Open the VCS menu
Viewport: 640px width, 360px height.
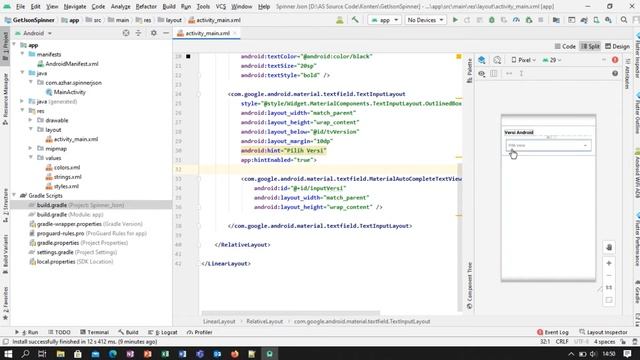220,7
